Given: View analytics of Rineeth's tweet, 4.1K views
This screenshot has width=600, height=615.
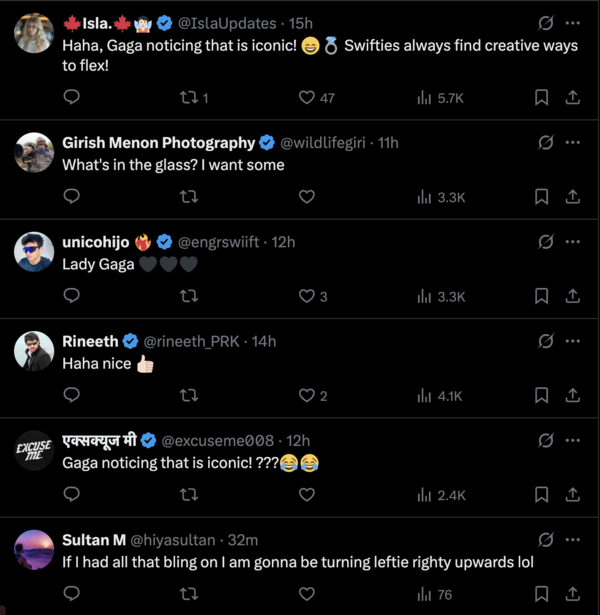Looking at the screenshot, I should pyautogui.click(x=439, y=396).
